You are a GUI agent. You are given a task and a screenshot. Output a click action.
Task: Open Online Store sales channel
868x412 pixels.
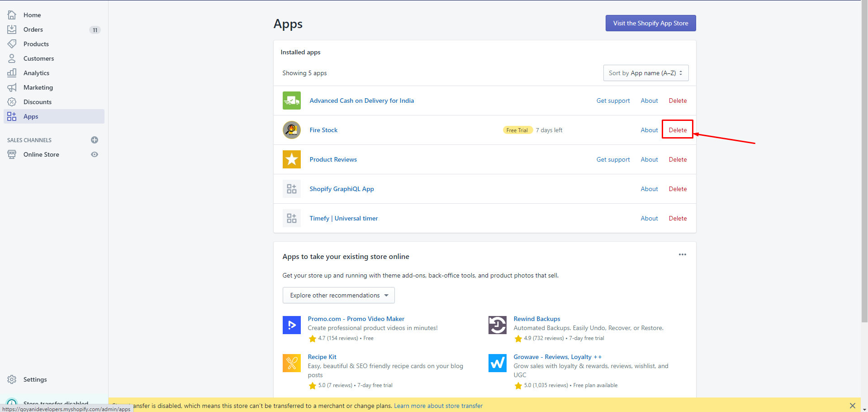click(41, 154)
